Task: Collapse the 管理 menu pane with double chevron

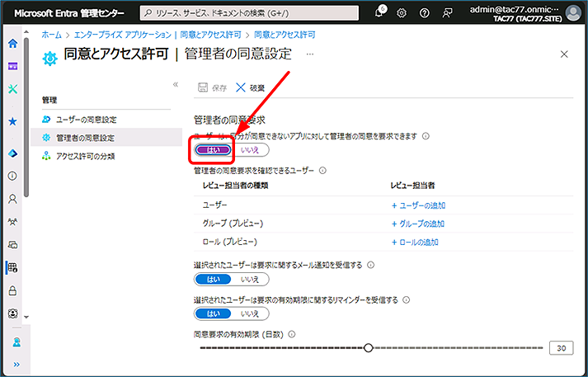Action: 175,84
